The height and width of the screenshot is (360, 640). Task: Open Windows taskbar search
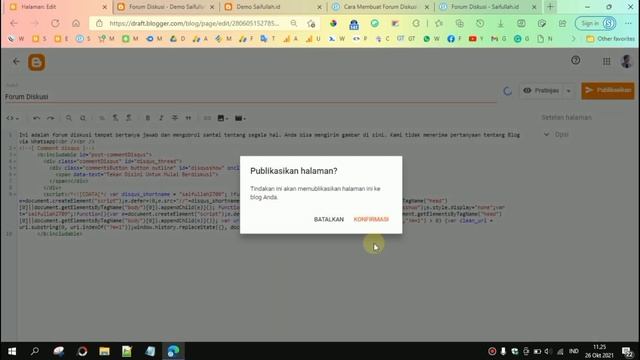(35, 351)
